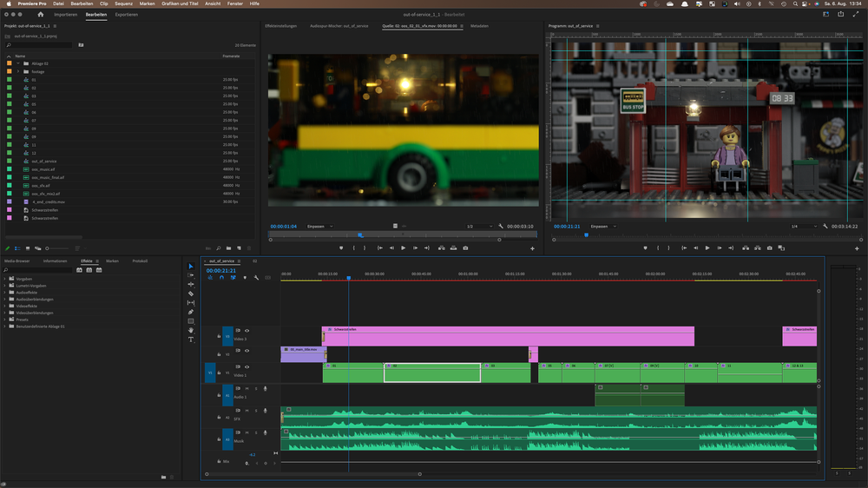Click the Home icon
The width and height of the screenshot is (868, 488).
tap(41, 15)
